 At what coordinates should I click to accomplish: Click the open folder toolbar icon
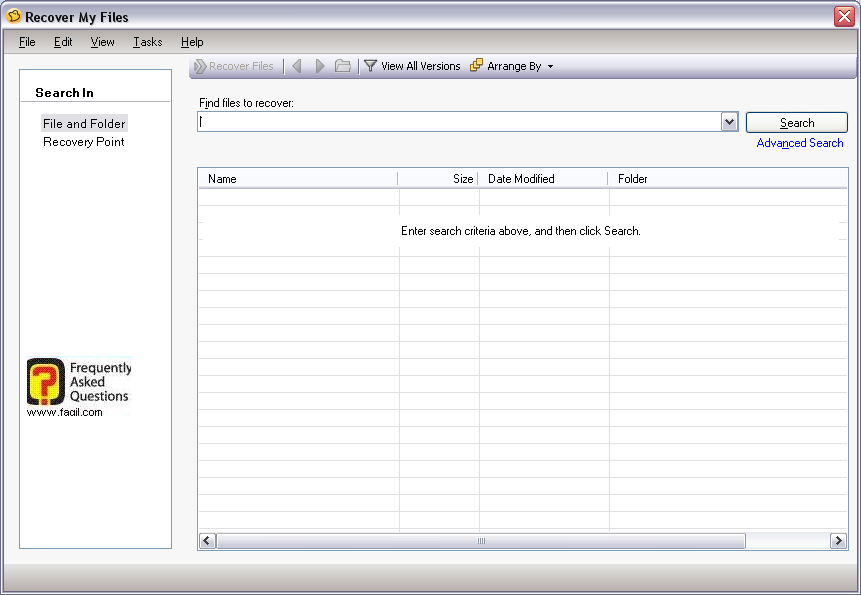[343, 66]
